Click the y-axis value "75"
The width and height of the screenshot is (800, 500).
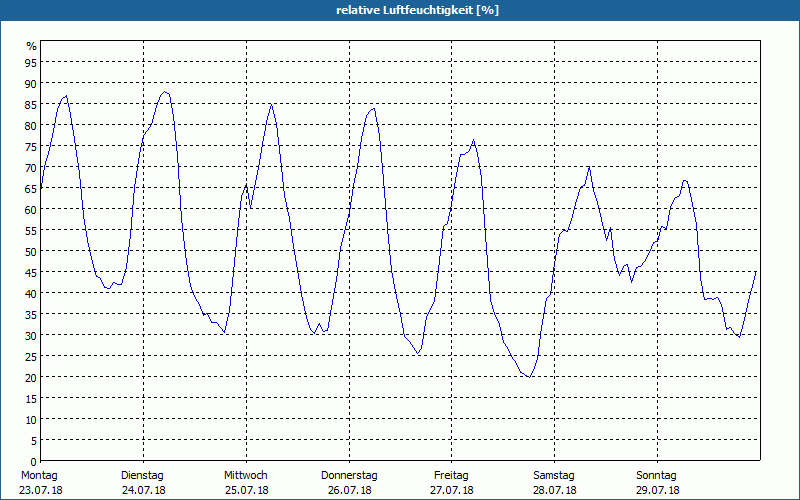[31, 146]
